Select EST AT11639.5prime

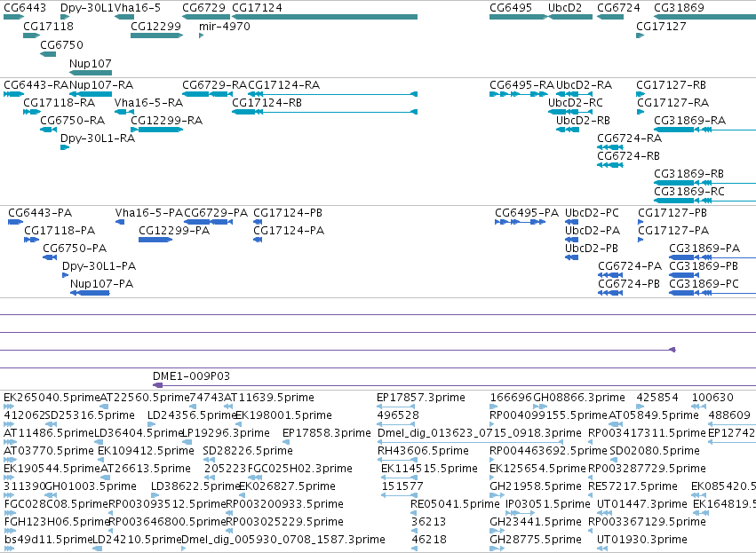[269, 398]
